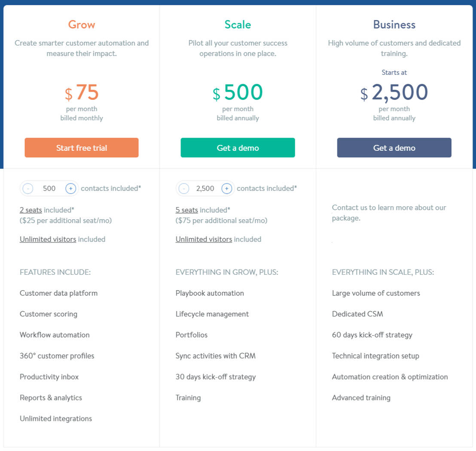This screenshot has height=451, width=476.
Task: Click the $75 per month price
Action: 81,92
